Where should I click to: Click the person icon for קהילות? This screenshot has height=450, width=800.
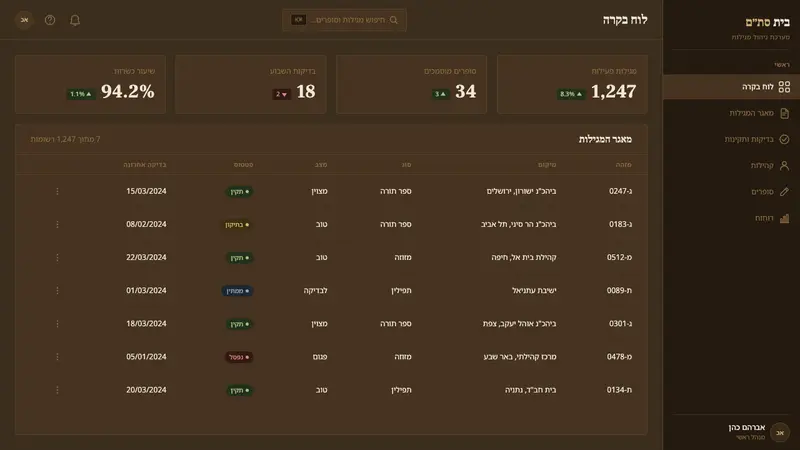(x=784, y=166)
